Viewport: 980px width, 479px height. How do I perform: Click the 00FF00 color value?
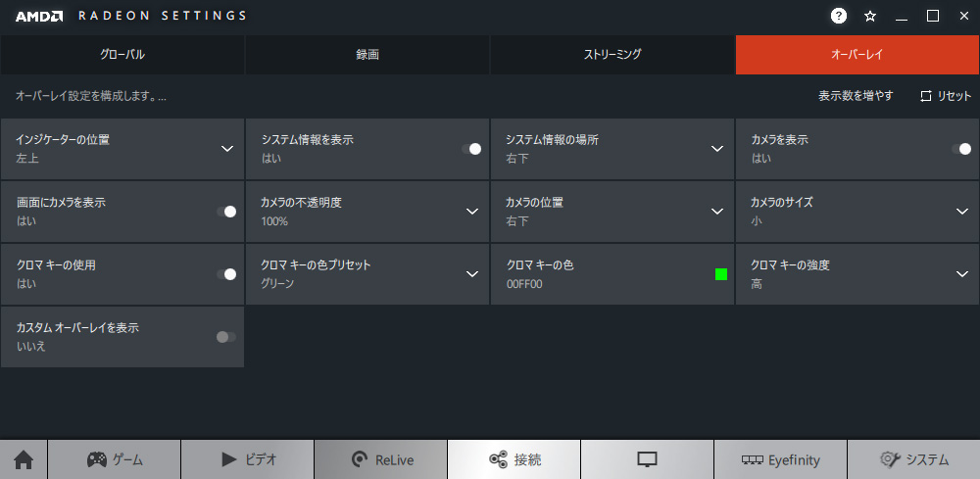coord(524,284)
